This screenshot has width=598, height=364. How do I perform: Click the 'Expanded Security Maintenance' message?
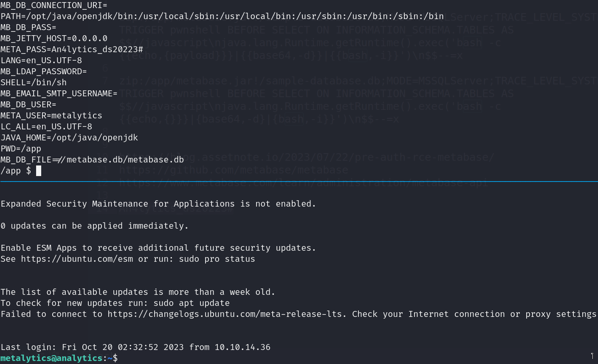(x=158, y=204)
